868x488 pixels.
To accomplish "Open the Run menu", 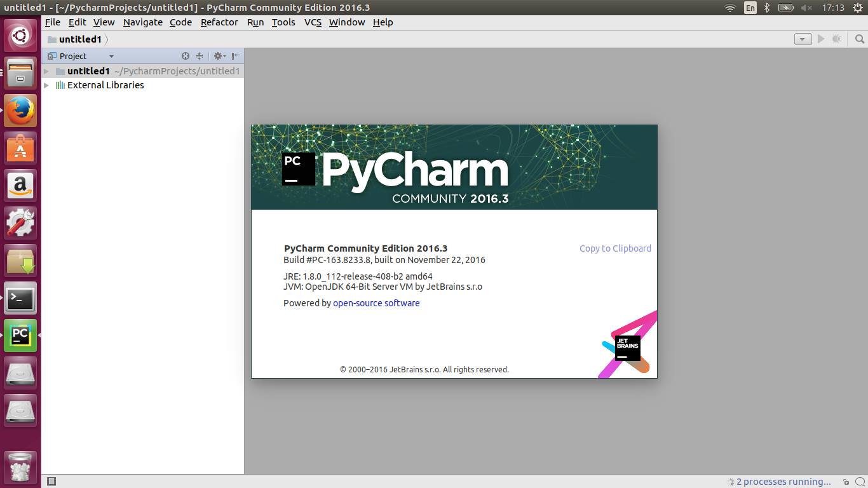I will [x=255, y=22].
